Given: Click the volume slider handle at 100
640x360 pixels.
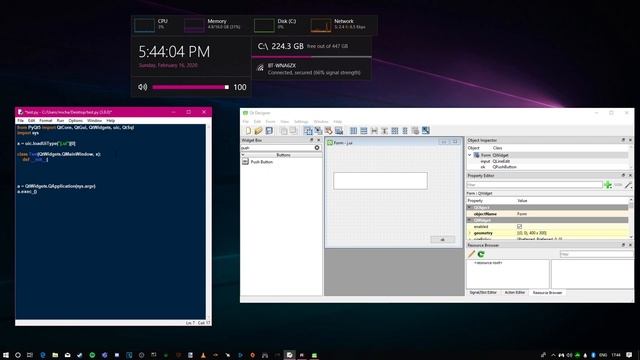Looking at the screenshot, I should click(227, 87).
